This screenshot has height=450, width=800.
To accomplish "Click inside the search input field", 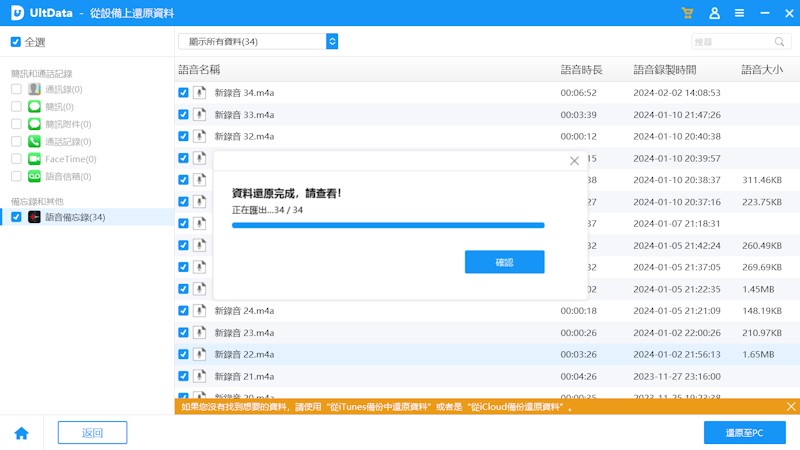I will point(730,42).
